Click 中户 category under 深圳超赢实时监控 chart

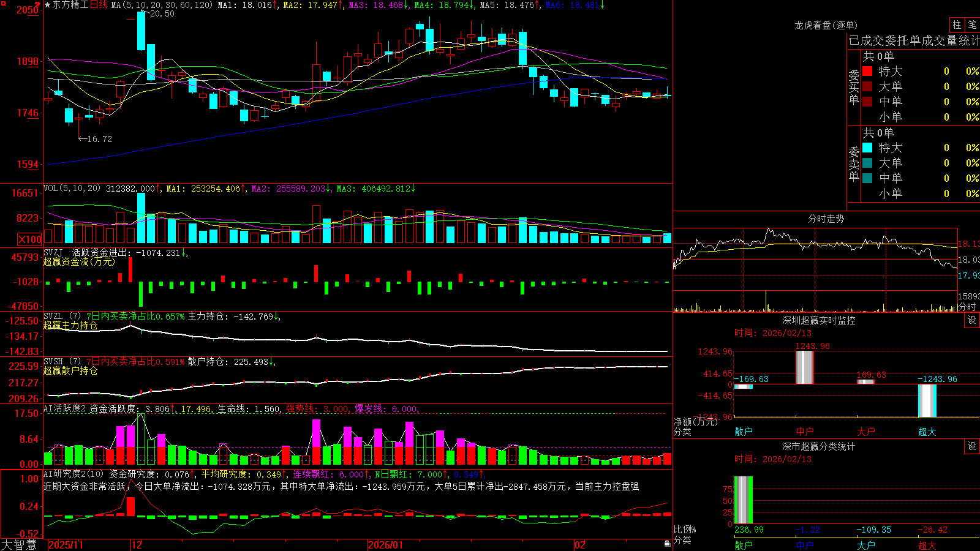[x=805, y=432]
